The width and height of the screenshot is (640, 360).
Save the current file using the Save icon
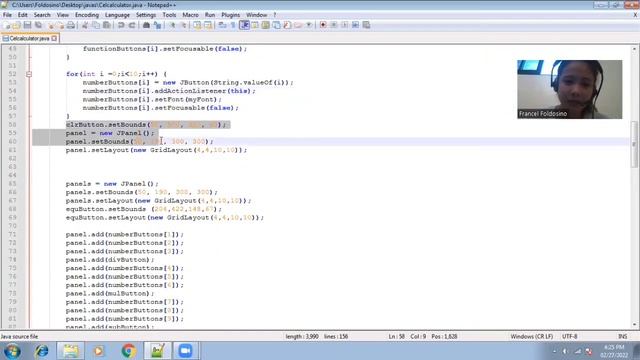pyautogui.click(x=27, y=25)
